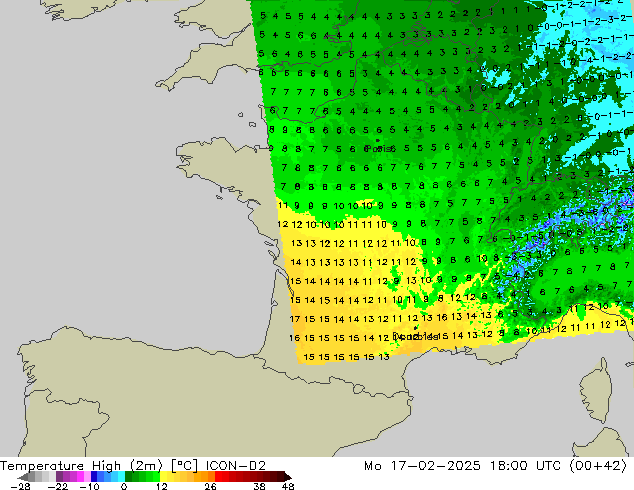This screenshot has height=490, width=634.
Task: Pick the dark purple swatch near -22
Action: coord(59,477)
